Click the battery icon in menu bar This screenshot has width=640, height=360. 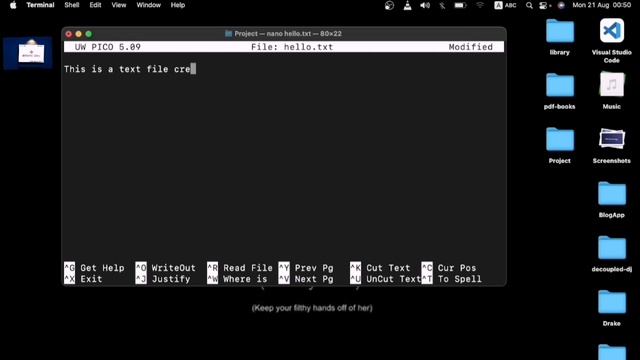click(x=460, y=5)
